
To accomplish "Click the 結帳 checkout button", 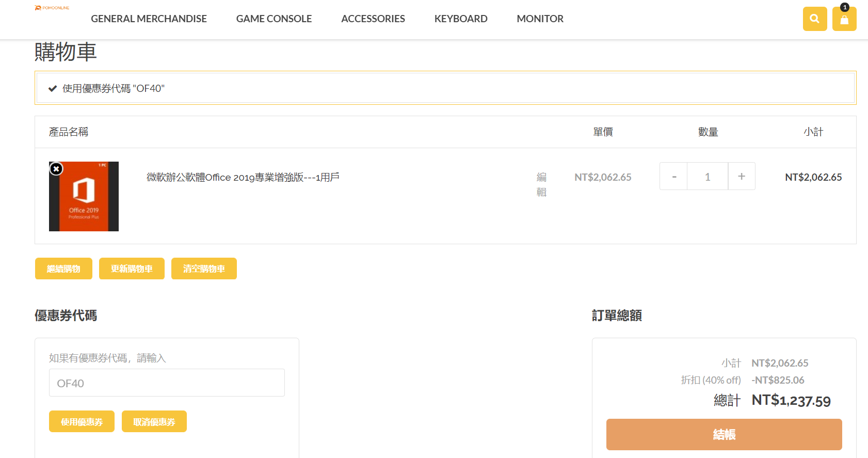I will (x=724, y=434).
